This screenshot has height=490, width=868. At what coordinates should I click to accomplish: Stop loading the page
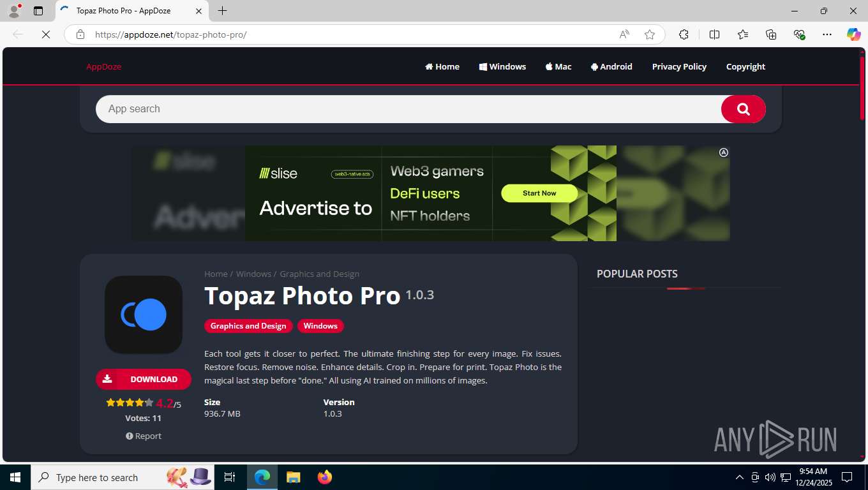pos(46,34)
